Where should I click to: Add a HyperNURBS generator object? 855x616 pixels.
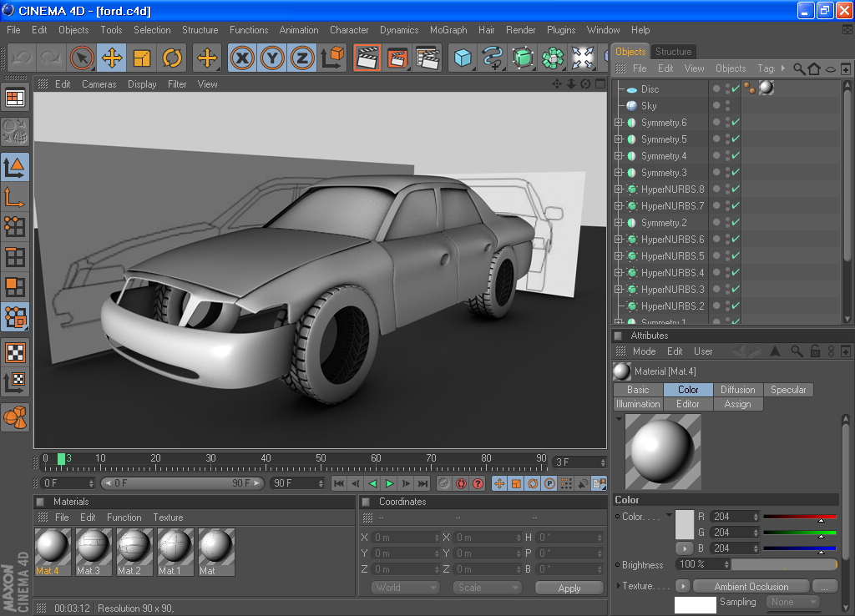(523, 58)
